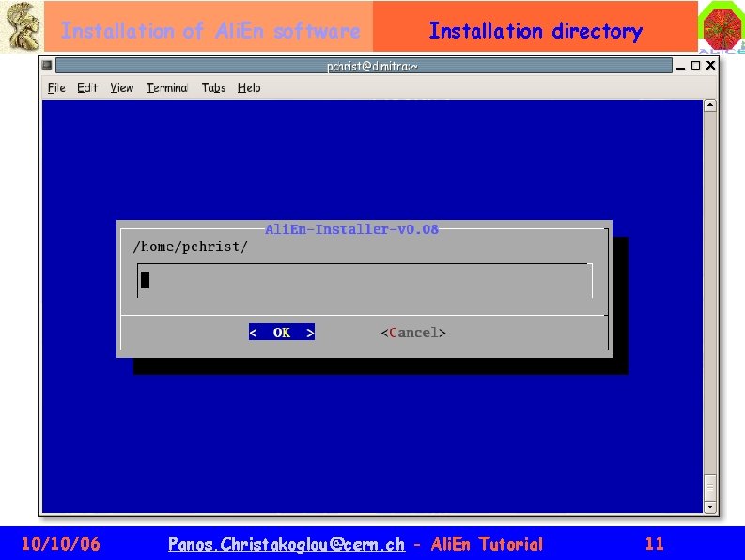
Task: Click the pchrist@dimitra title bar
Action: pyautogui.click(x=364, y=66)
